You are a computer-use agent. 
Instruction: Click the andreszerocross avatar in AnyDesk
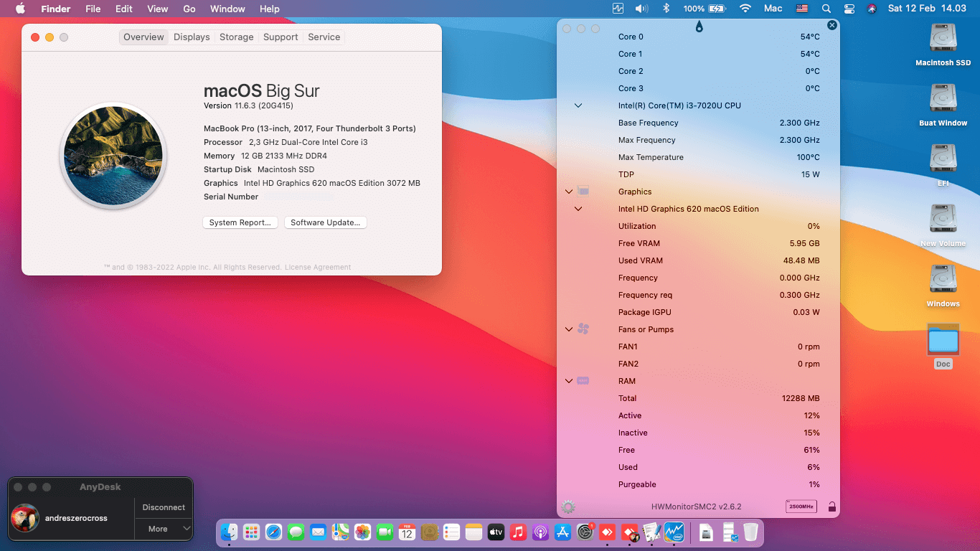pos(25,518)
